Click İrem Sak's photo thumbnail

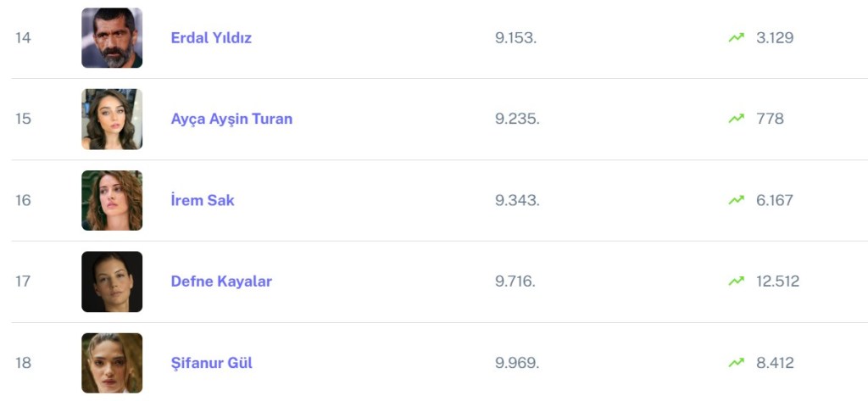coord(112,201)
